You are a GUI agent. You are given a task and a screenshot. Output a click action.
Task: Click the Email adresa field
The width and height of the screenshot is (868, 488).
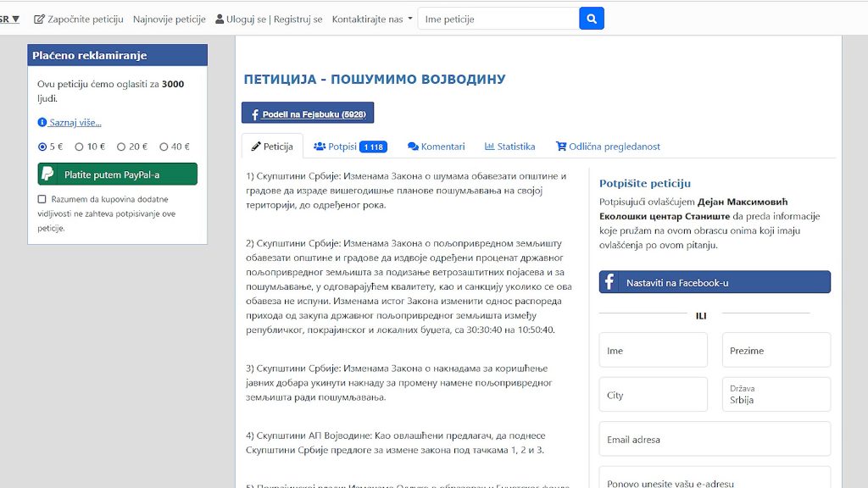point(715,440)
